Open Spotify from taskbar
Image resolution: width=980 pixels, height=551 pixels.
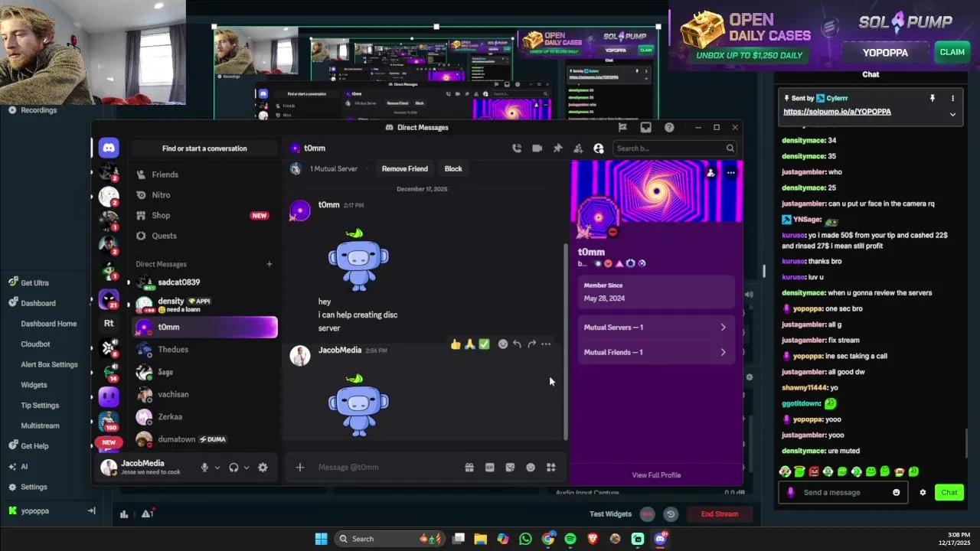(x=570, y=539)
